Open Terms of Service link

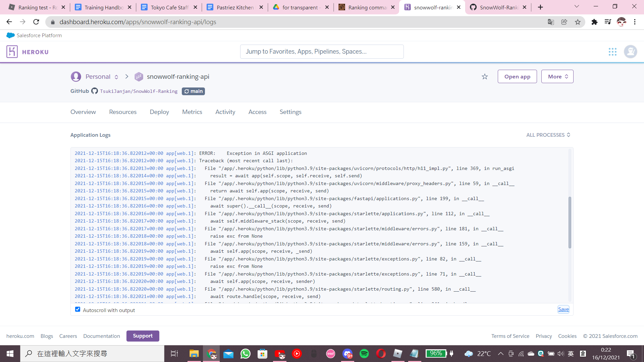coord(510,336)
